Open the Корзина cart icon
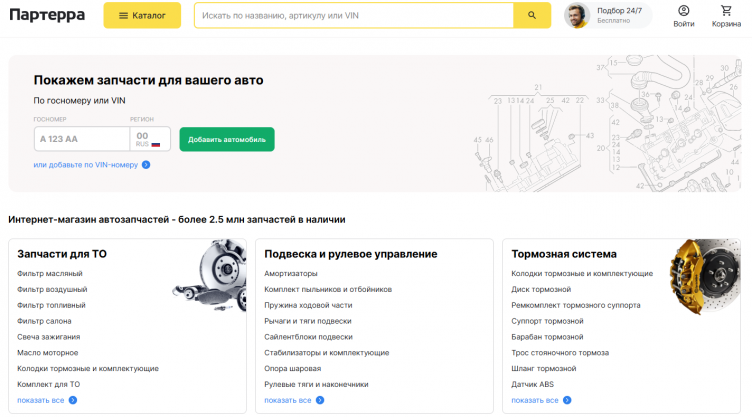 pyautogui.click(x=726, y=16)
